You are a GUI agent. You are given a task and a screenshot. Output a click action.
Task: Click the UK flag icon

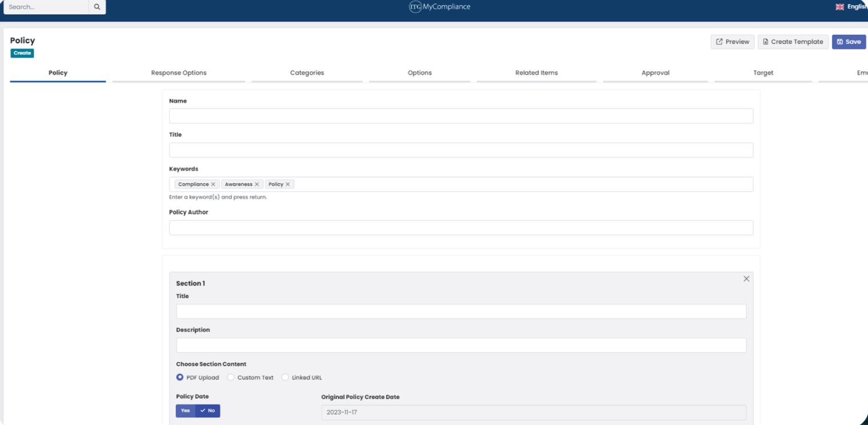[839, 7]
